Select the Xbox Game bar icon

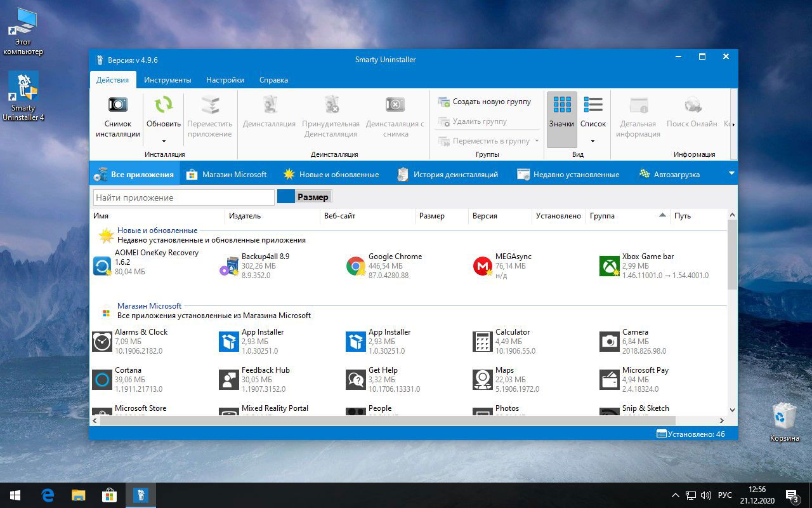610,265
